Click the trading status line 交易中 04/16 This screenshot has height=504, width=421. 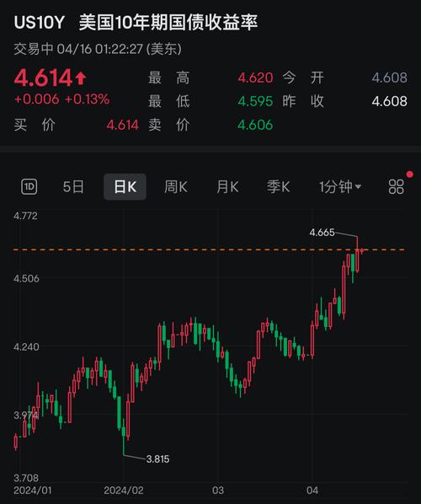(x=98, y=49)
